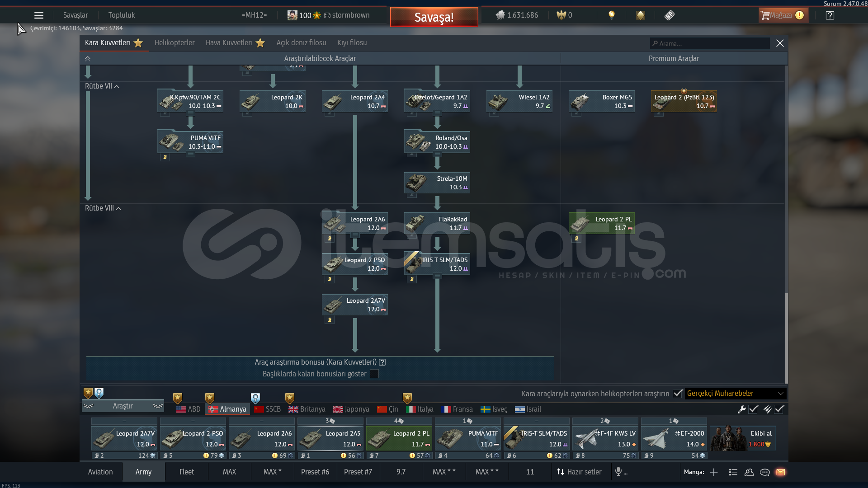Click the ammo auto-refill icon

point(767,409)
